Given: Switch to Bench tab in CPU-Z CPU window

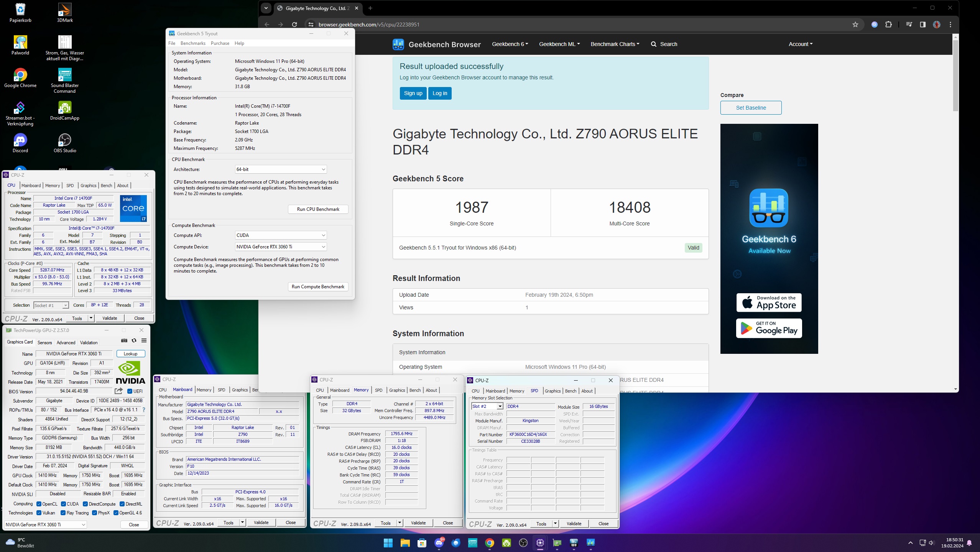Looking at the screenshot, I should (x=106, y=186).
